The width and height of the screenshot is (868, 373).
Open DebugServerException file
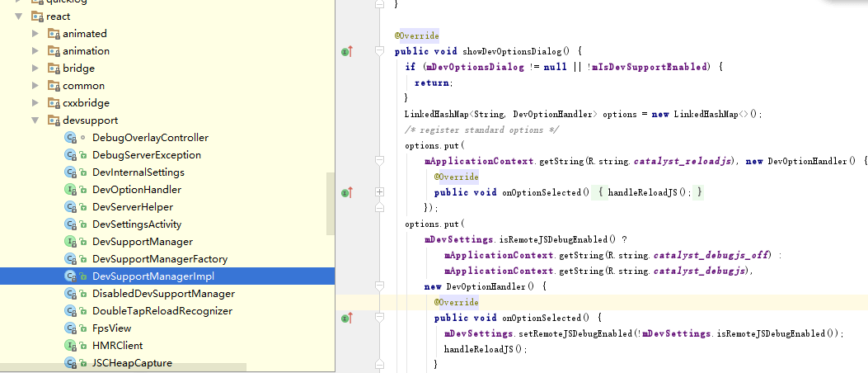pos(147,154)
